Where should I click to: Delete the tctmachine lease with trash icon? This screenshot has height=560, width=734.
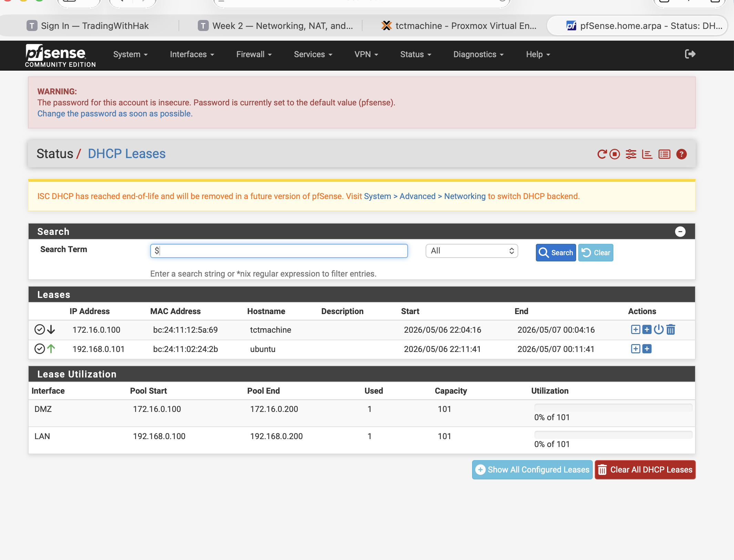(x=671, y=330)
